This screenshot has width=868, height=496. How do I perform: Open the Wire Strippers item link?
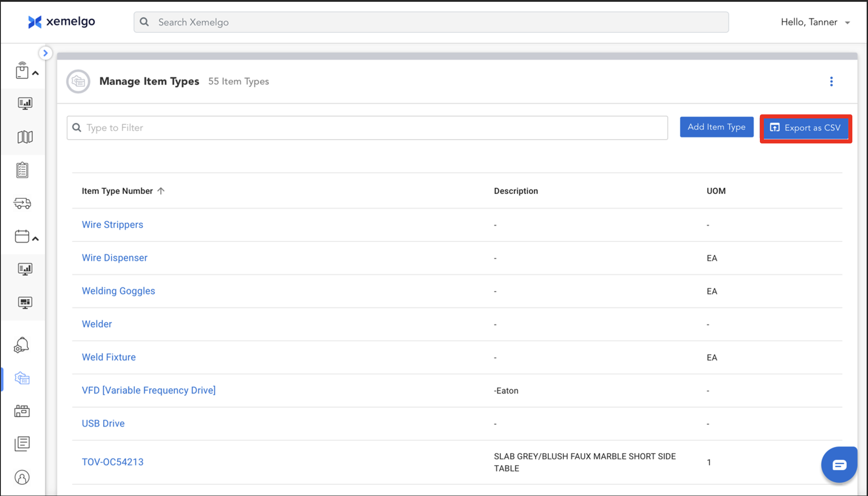112,224
